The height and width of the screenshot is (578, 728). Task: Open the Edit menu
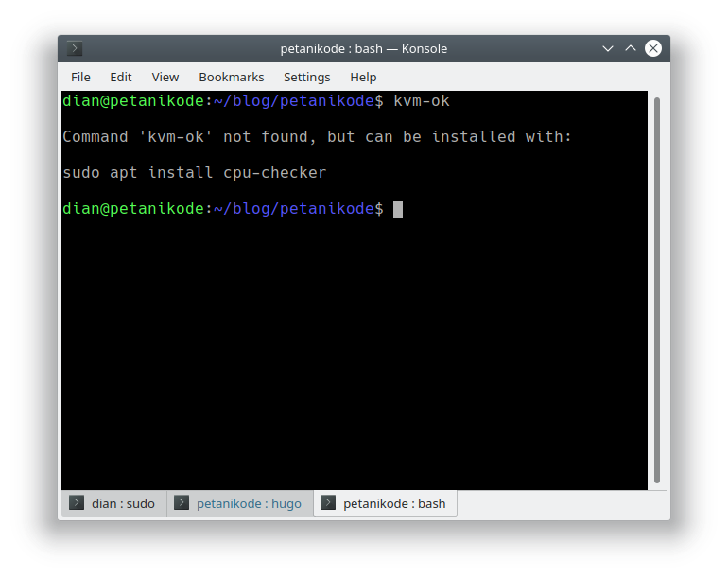pyautogui.click(x=120, y=77)
